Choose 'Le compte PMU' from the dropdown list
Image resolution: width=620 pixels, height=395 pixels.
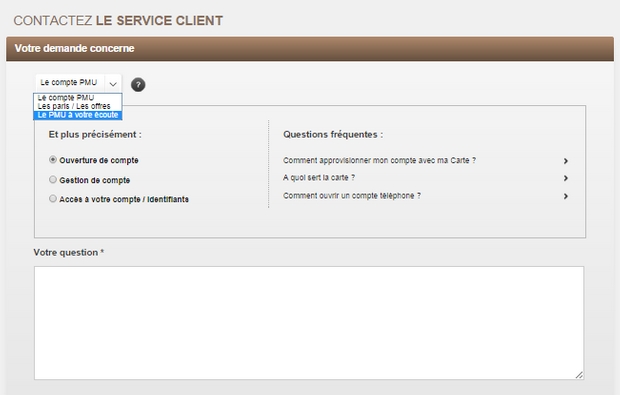point(78,97)
